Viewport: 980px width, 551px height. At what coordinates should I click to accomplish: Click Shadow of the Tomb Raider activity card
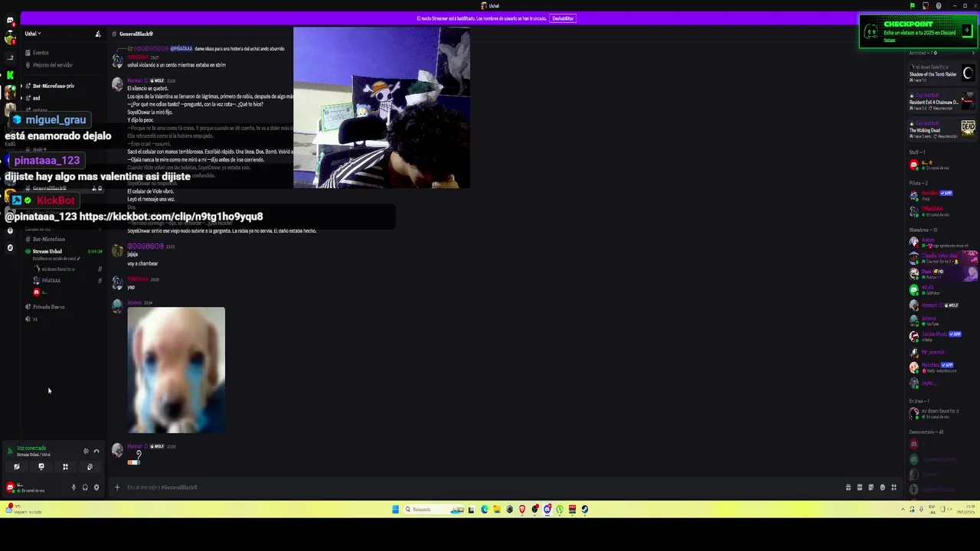coord(942,73)
